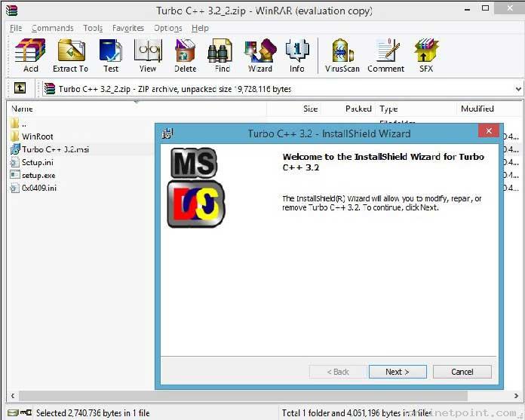Click the SFX toolbar icon
Image resolution: width=525 pixels, height=420 pixels.
pos(426,55)
